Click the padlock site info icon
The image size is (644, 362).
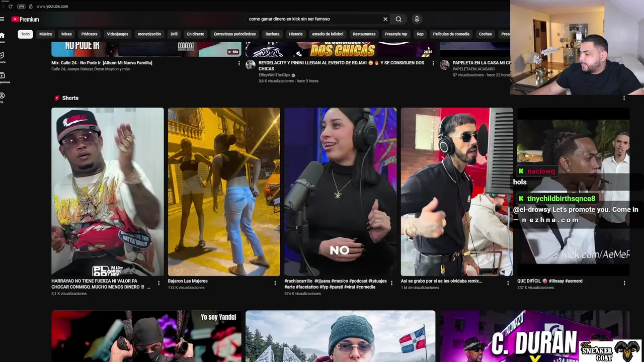coord(31,6)
